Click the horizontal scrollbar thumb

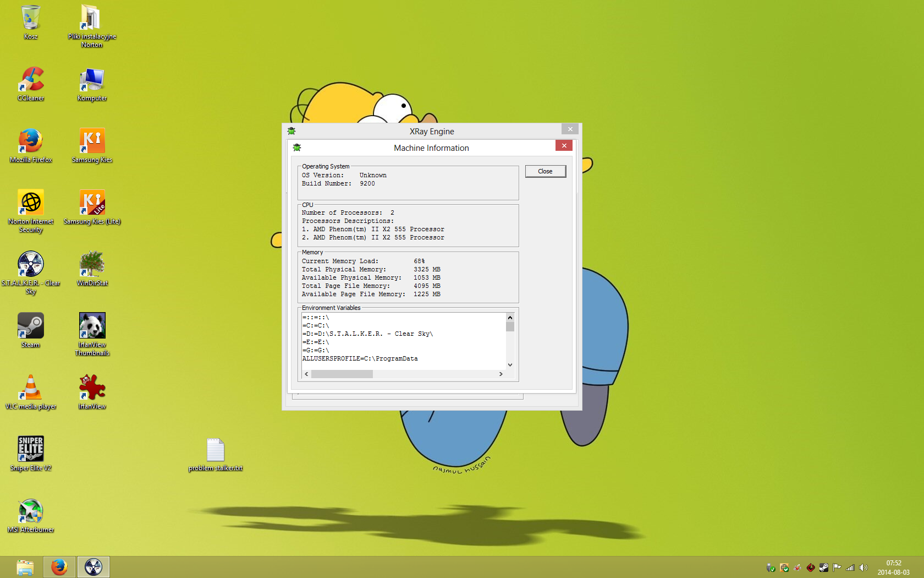coord(342,374)
